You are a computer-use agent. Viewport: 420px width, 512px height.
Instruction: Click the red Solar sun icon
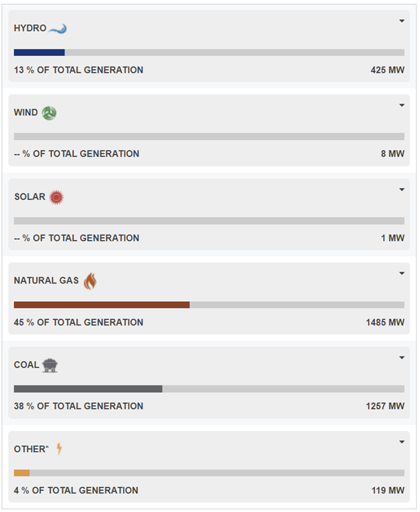(x=57, y=197)
